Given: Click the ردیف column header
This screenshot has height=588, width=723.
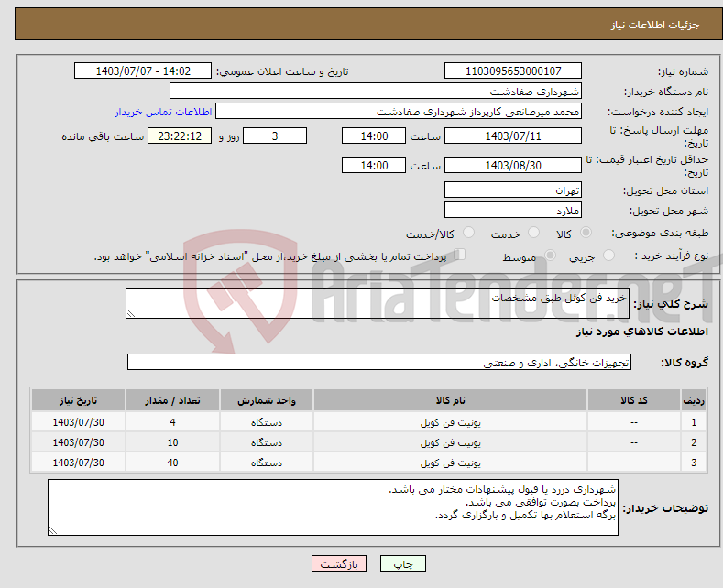Looking at the screenshot, I should 694,400.
